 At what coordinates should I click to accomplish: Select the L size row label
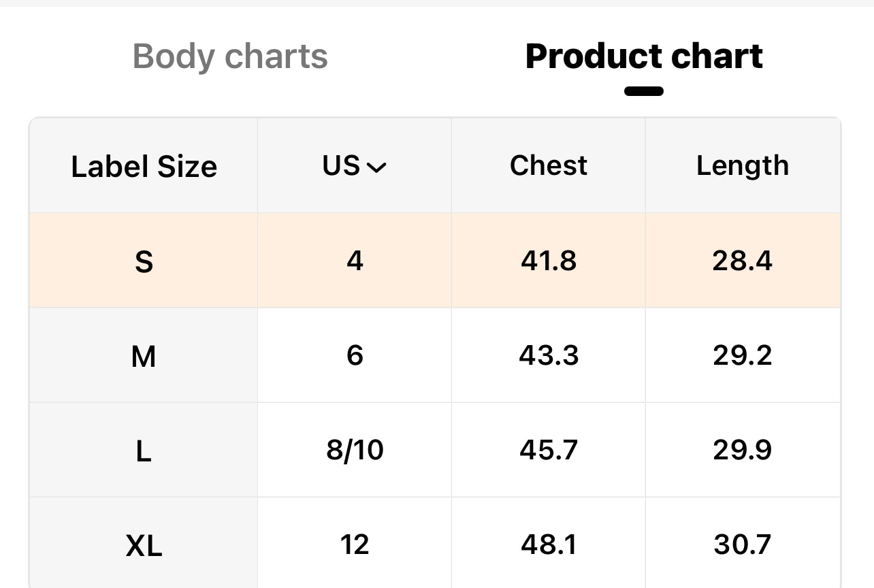(x=144, y=451)
